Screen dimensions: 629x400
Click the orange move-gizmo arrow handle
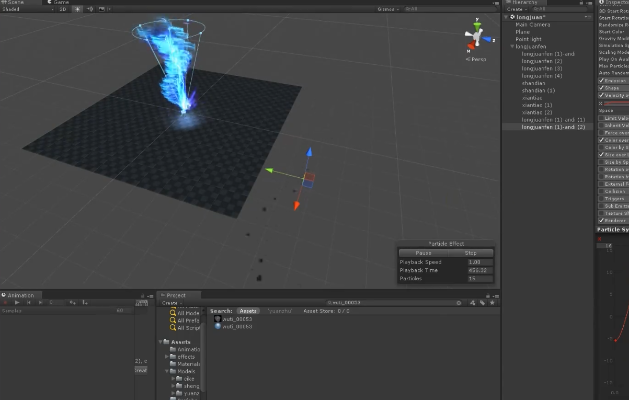(x=296, y=206)
